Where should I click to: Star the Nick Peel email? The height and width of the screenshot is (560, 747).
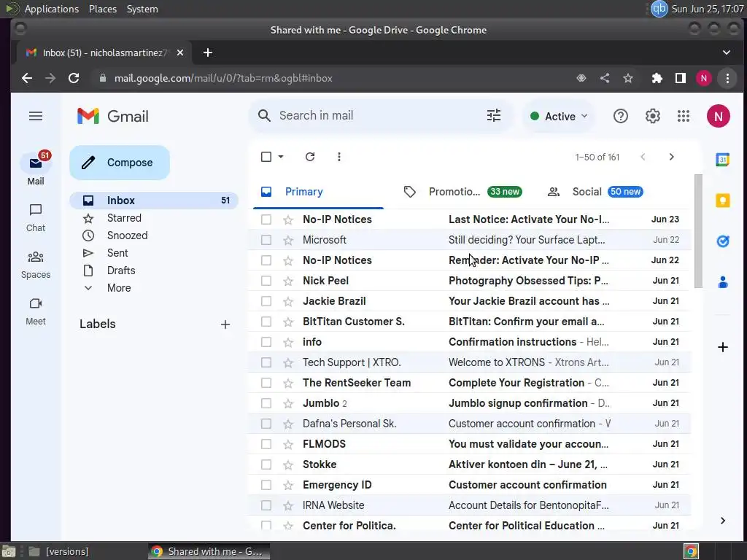click(x=287, y=281)
